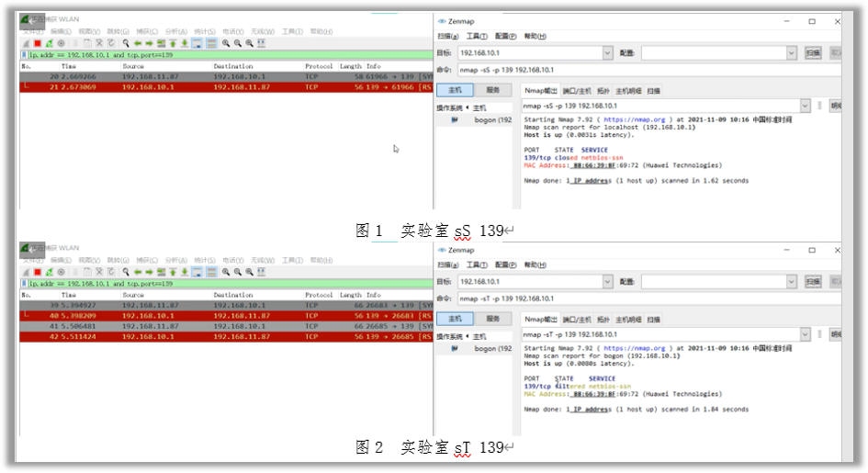This screenshot has width=868, height=473.
Task: Stop capture in Figure 2 Wireshark toolbar
Action: coord(38,272)
